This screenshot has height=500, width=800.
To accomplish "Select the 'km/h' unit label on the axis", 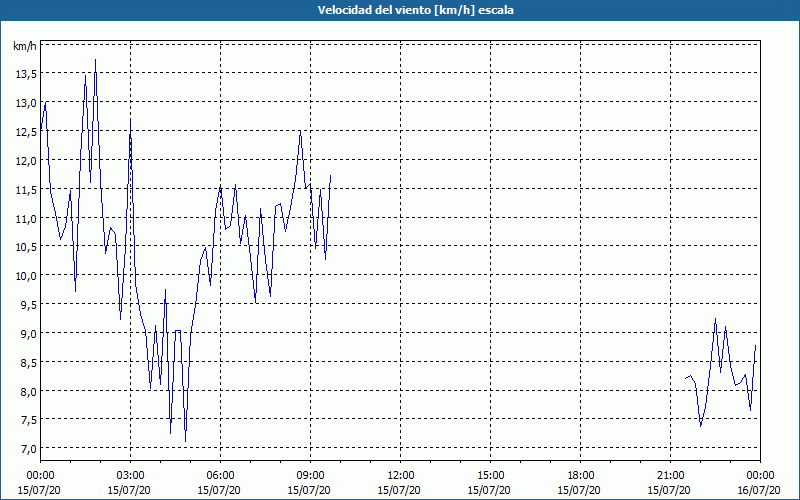I will click(x=25, y=47).
